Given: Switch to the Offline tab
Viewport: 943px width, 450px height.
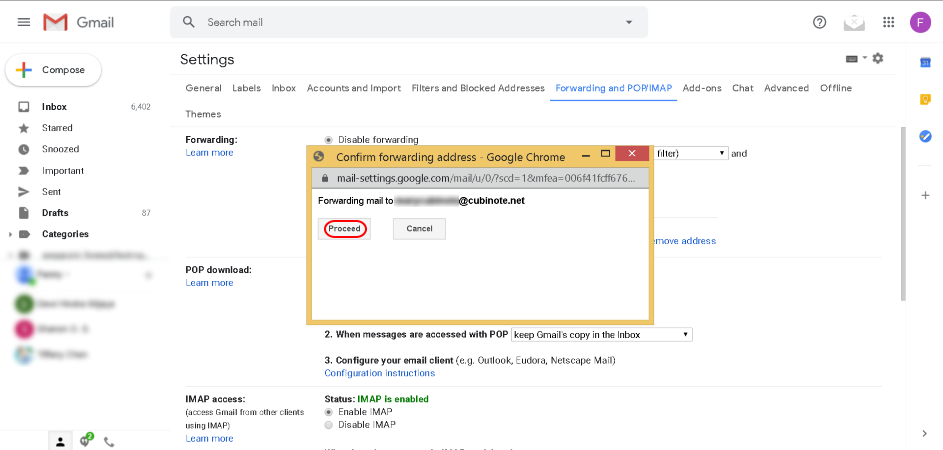Looking at the screenshot, I should pos(836,88).
